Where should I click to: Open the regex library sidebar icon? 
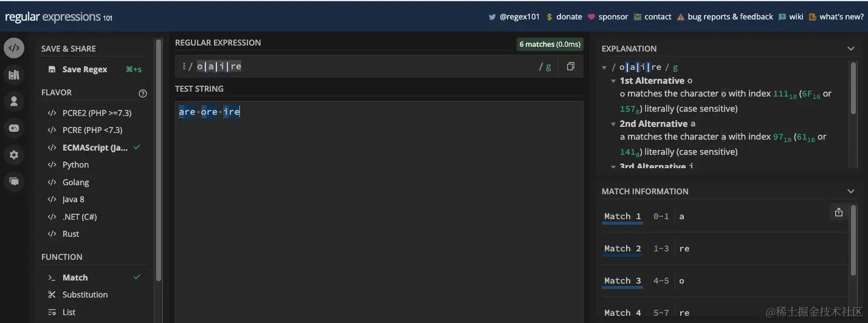(14, 75)
